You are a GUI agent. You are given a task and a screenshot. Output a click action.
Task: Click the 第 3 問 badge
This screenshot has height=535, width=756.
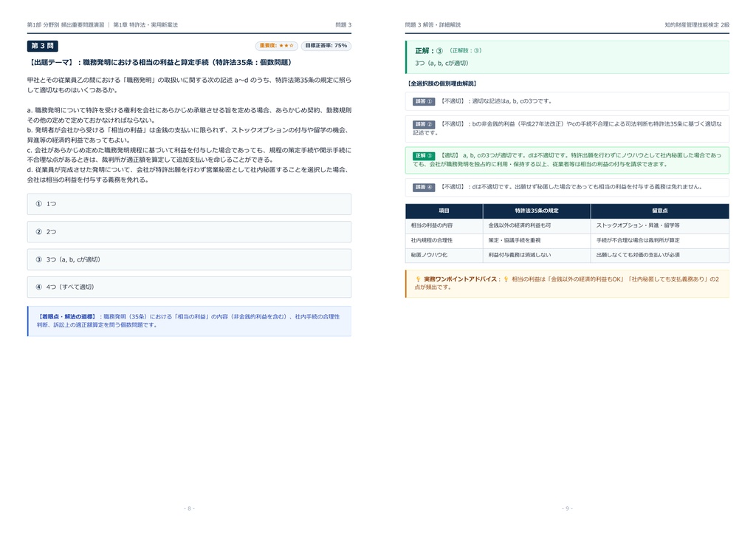tap(42, 46)
